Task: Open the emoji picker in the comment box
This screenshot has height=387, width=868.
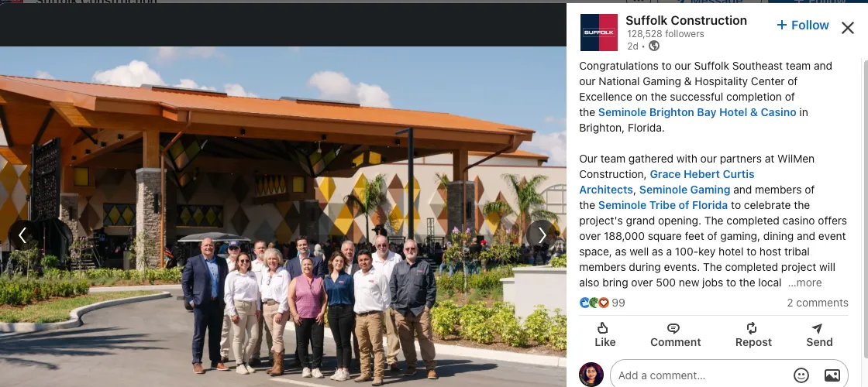Action: point(801,375)
